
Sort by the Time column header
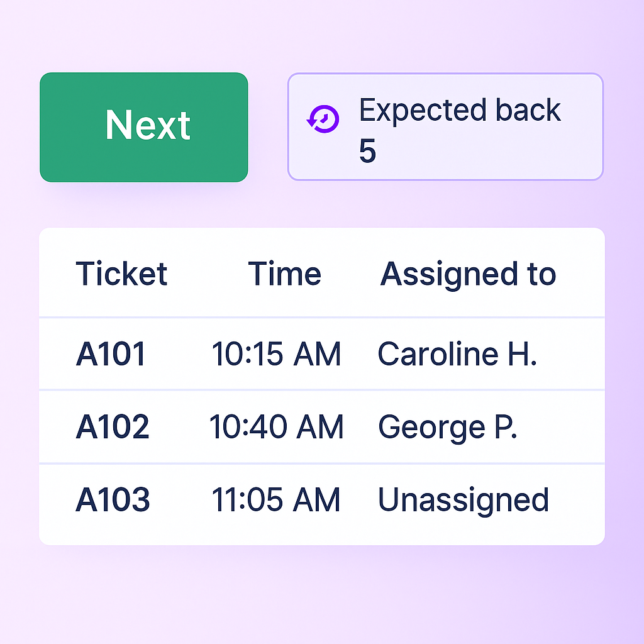284,274
